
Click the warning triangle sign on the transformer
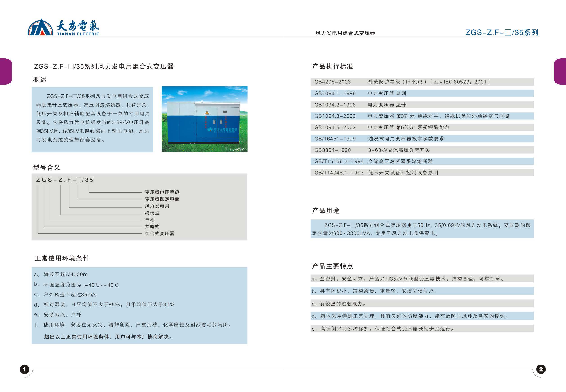click(207, 113)
